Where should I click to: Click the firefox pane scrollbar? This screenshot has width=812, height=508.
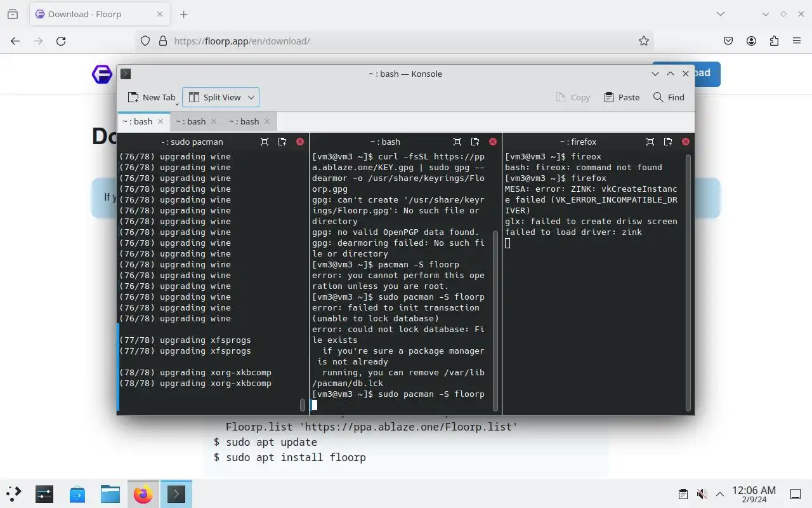pos(688,282)
